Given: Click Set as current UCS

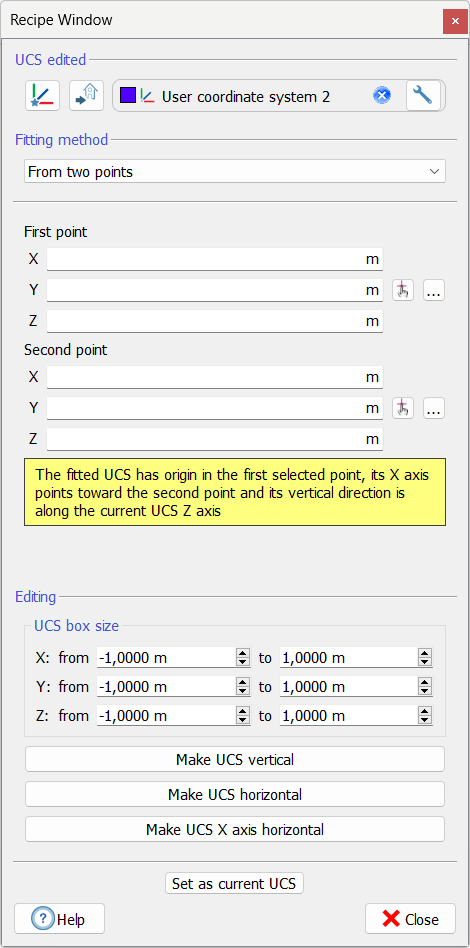Looking at the screenshot, I should coord(234,884).
